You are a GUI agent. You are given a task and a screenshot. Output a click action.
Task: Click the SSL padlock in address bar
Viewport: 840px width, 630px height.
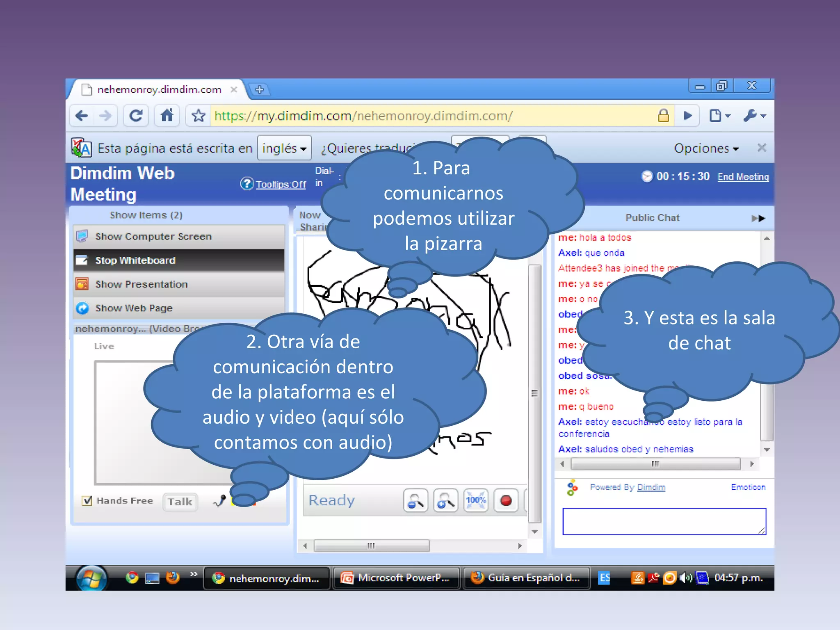[x=663, y=116]
